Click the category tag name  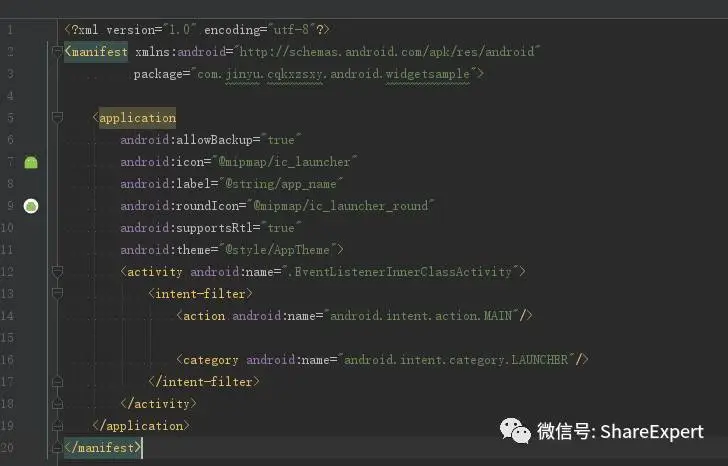click(211, 360)
